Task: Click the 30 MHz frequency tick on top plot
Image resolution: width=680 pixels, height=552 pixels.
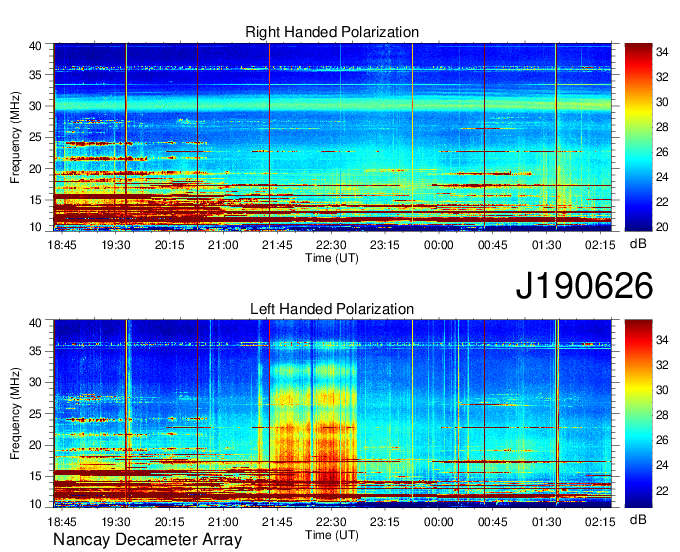Action: click(35, 106)
